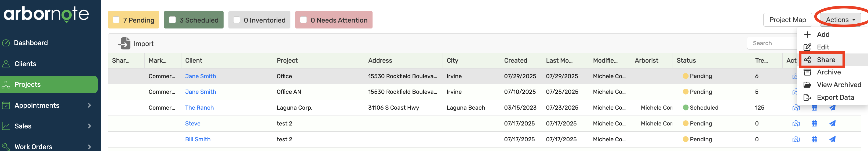
Task: Select Share from the Actions menu
Action: pos(826,60)
